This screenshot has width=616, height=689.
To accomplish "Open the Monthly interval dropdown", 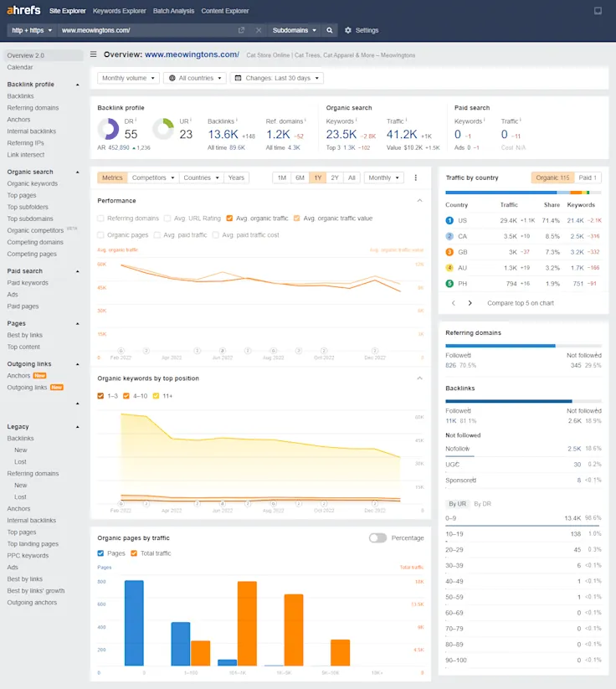I will coord(383,177).
